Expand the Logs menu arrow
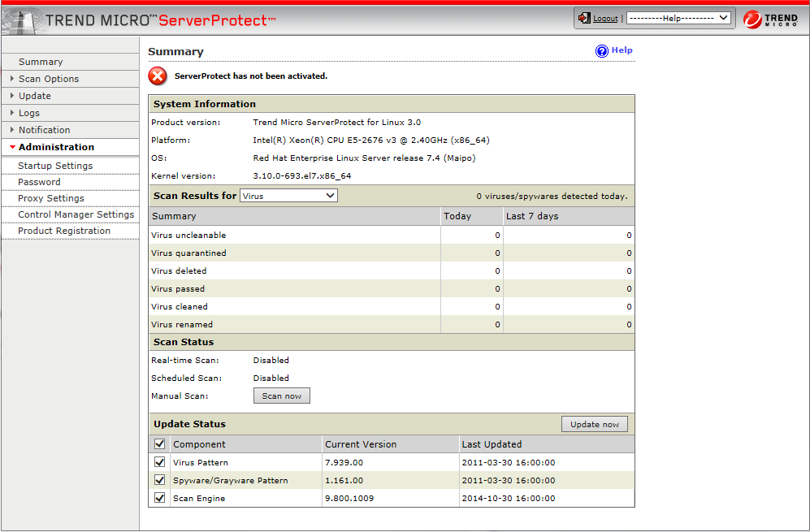 click(12, 113)
